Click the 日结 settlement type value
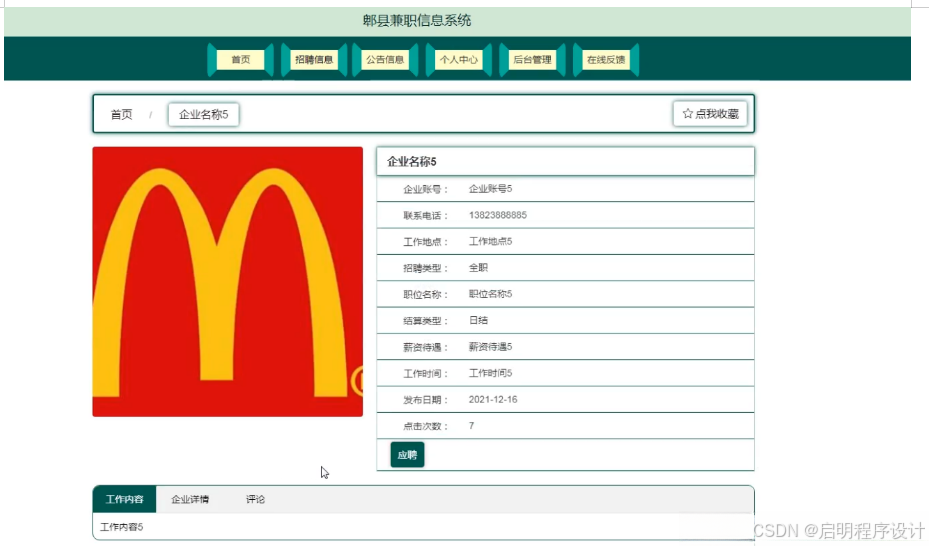 point(478,320)
